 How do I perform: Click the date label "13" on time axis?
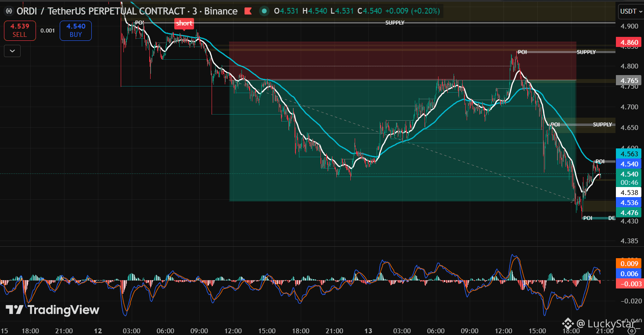point(368,331)
